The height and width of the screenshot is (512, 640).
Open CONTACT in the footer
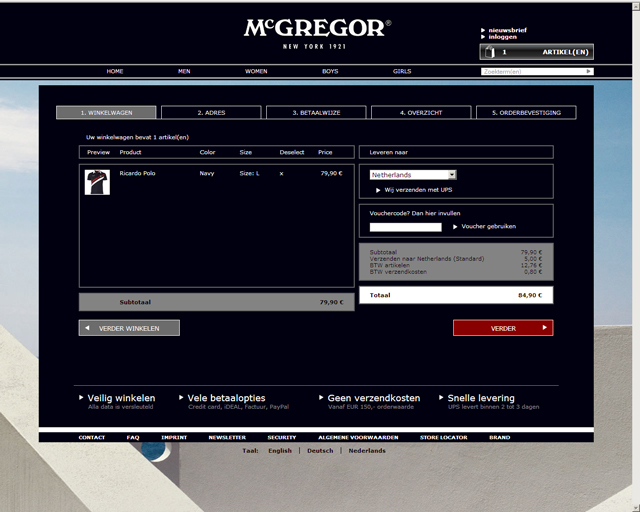(x=92, y=437)
